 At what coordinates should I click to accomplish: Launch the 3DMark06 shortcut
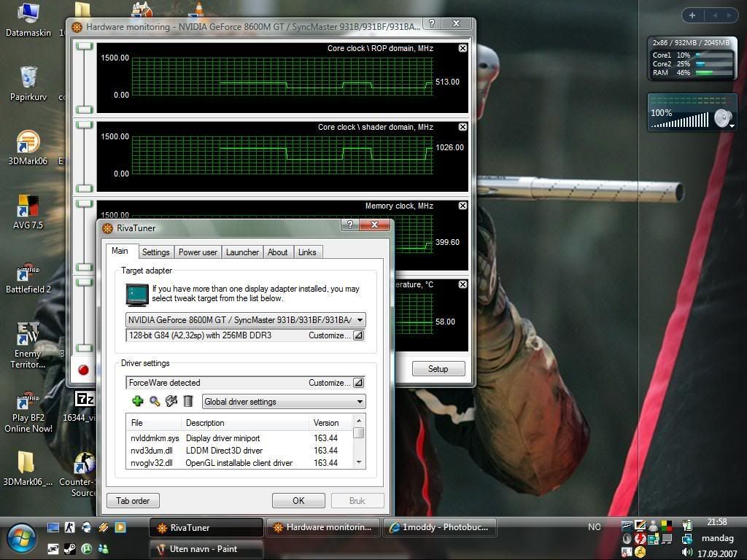[x=28, y=147]
